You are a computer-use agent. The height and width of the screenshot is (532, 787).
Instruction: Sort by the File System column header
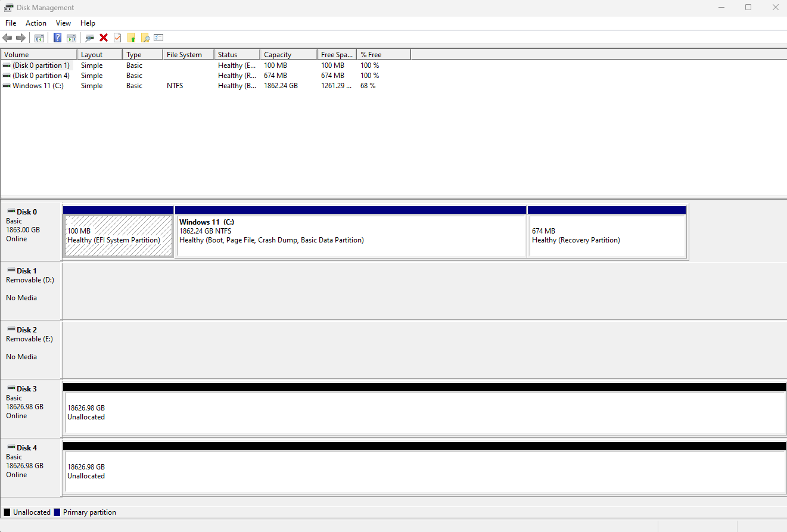[x=188, y=55]
